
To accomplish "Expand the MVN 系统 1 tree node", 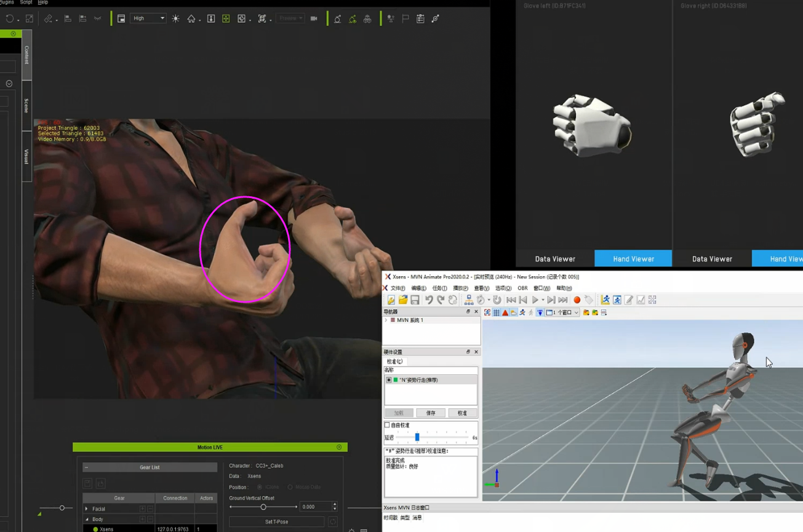I will 386,320.
